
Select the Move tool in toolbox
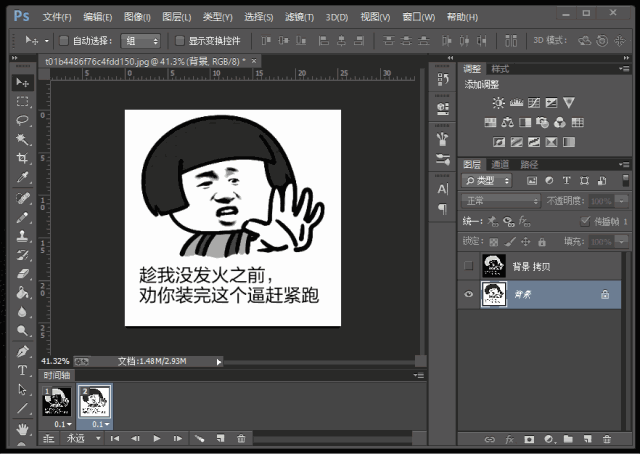22,83
